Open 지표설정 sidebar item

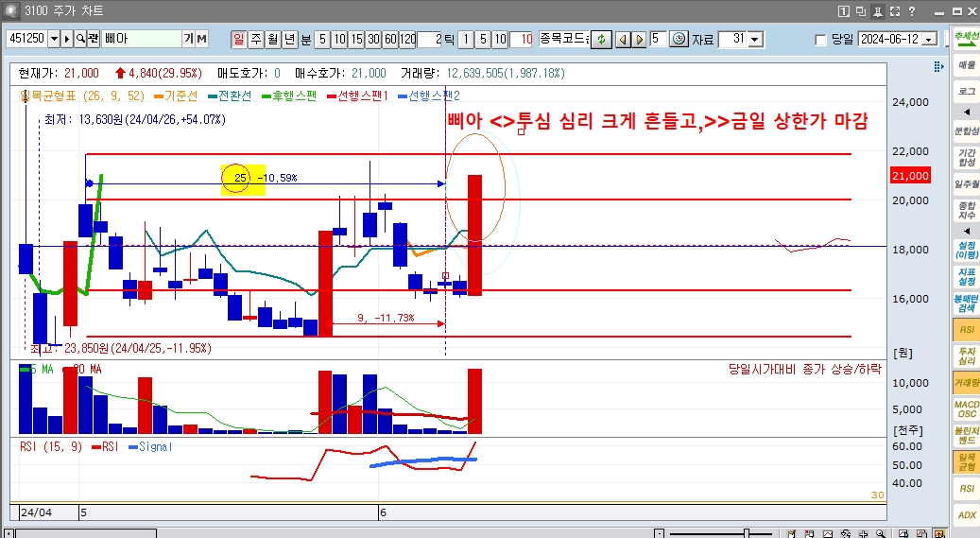(966, 276)
